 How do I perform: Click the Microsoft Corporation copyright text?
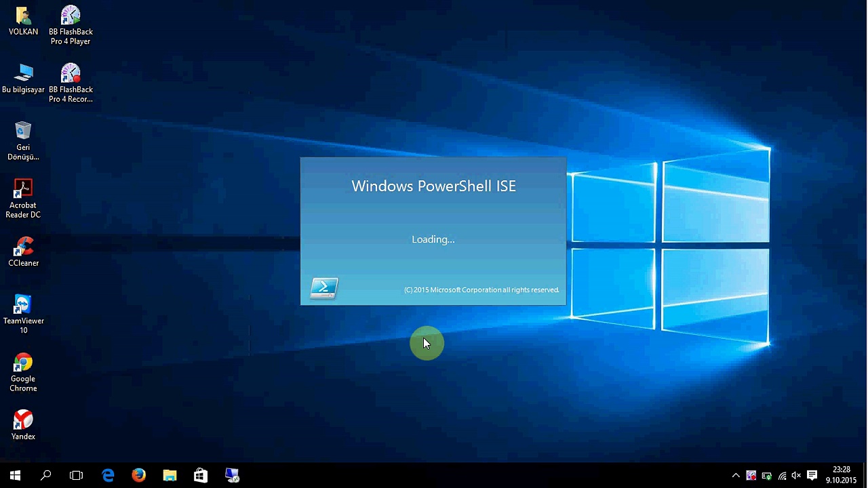(x=481, y=290)
